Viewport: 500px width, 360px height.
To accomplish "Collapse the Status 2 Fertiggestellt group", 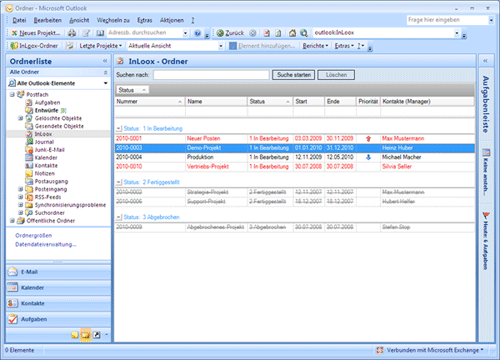I will (x=119, y=182).
